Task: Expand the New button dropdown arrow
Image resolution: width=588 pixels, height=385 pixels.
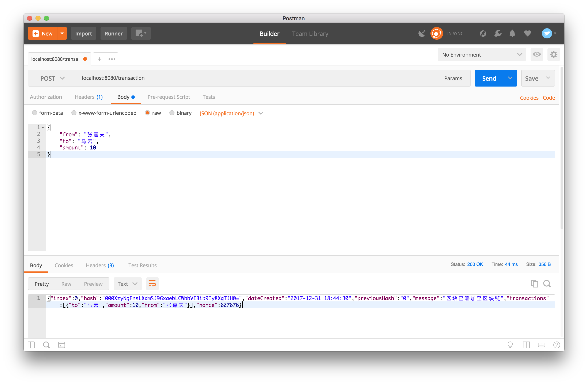Action: 62,33
